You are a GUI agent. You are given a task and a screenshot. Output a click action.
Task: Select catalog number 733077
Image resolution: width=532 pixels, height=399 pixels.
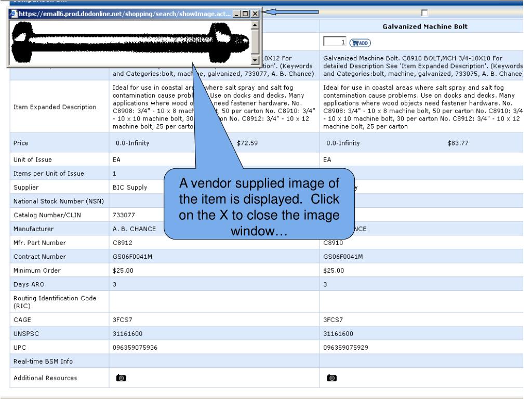coord(124,215)
